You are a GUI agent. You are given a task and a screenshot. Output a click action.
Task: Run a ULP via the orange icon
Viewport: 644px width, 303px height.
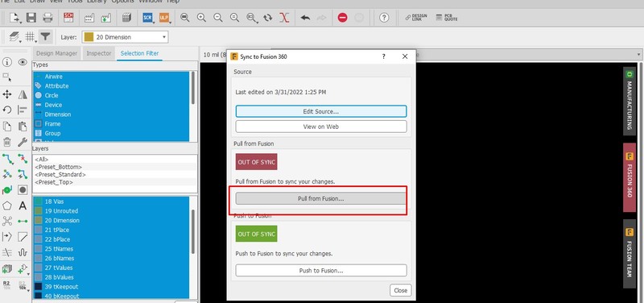tap(164, 18)
